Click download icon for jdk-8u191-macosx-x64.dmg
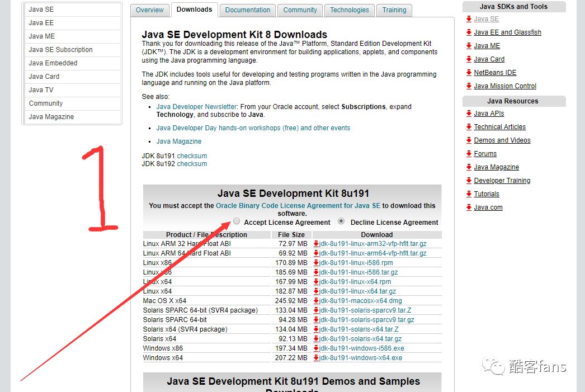 coord(316,301)
